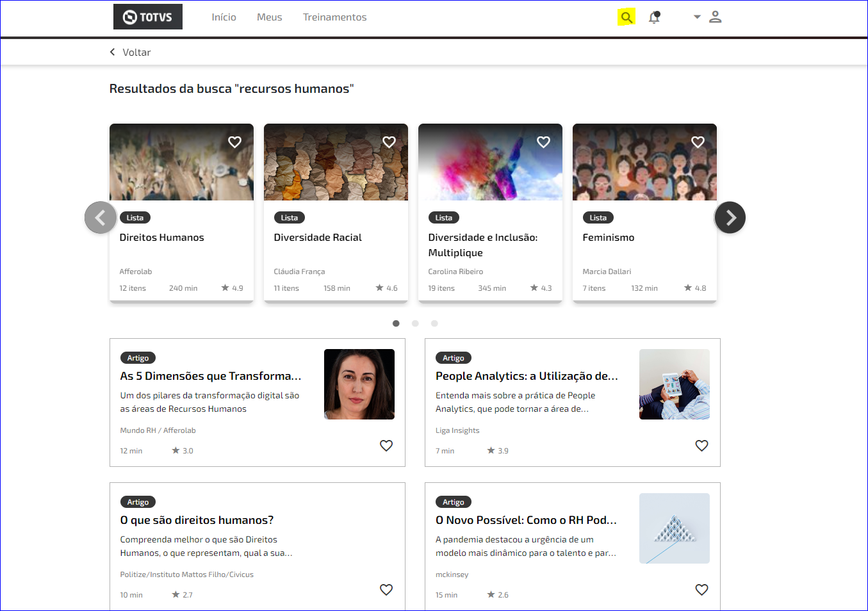This screenshot has height=611, width=868.
Task: Click the search results heading text
Action: coord(231,88)
